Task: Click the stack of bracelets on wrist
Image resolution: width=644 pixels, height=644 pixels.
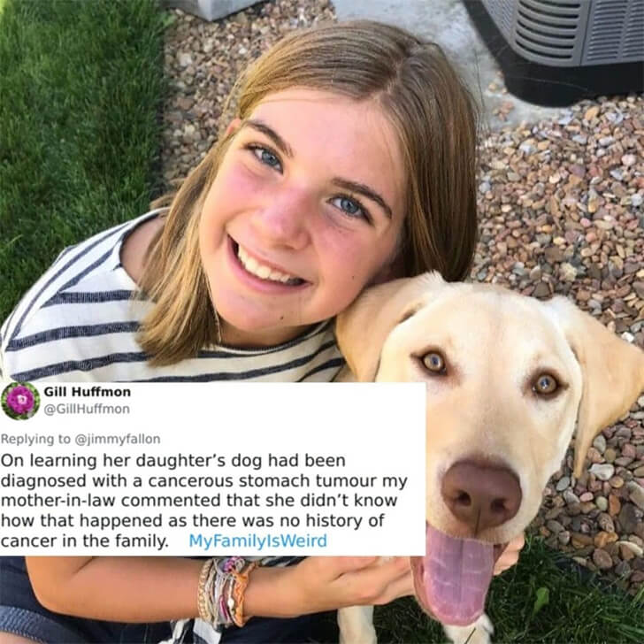Action: pyautogui.click(x=225, y=591)
